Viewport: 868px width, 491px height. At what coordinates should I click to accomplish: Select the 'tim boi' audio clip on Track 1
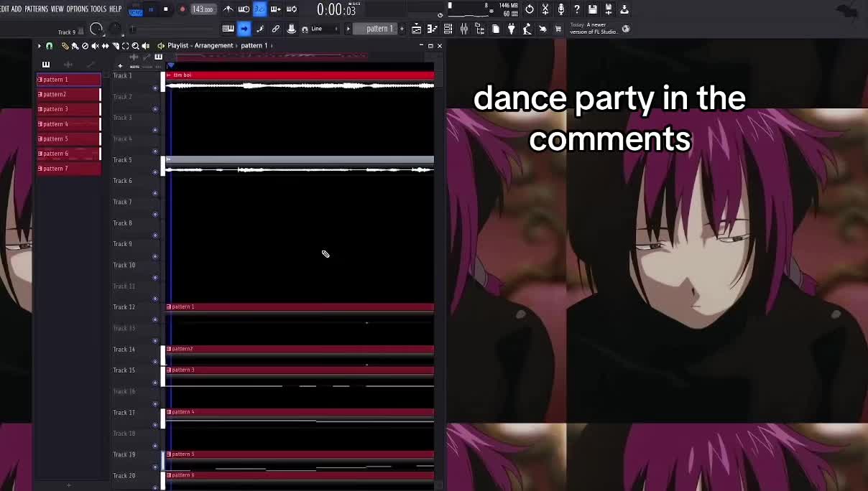(x=300, y=80)
